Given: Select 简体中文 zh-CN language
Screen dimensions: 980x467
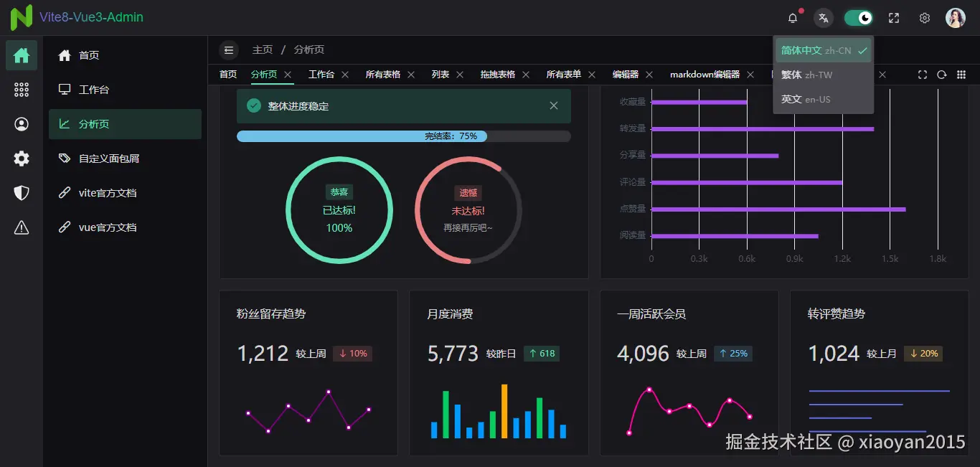Looking at the screenshot, I should pos(824,51).
